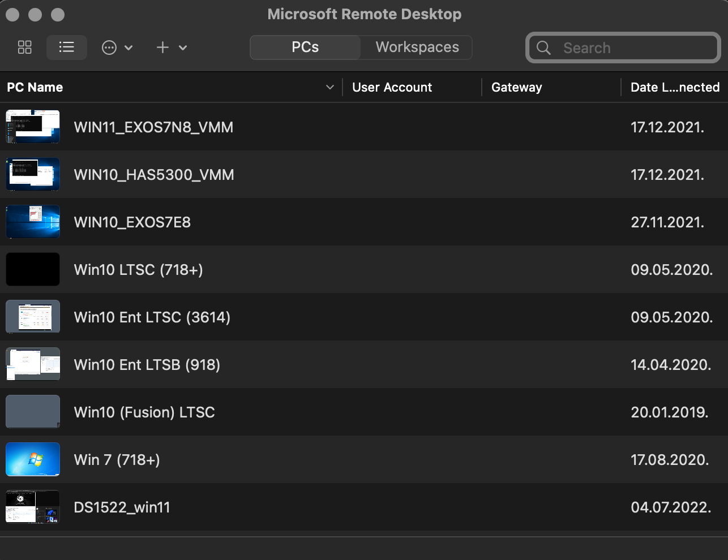The image size is (728, 560).
Task: Open the dropdown next to the ellipsis icon
Action: pyautogui.click(x=130, y=48)
